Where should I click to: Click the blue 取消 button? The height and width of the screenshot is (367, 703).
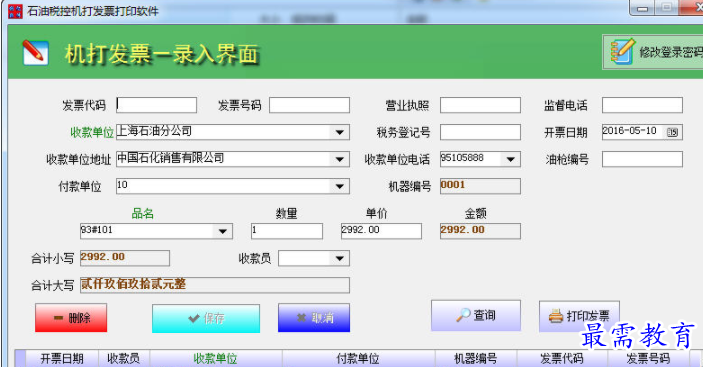[314, 318]
